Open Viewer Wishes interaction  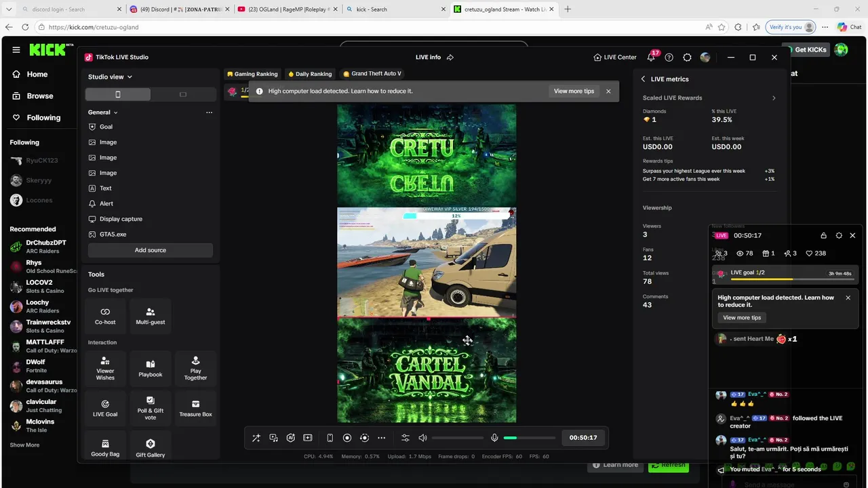(x=105, y=368)
